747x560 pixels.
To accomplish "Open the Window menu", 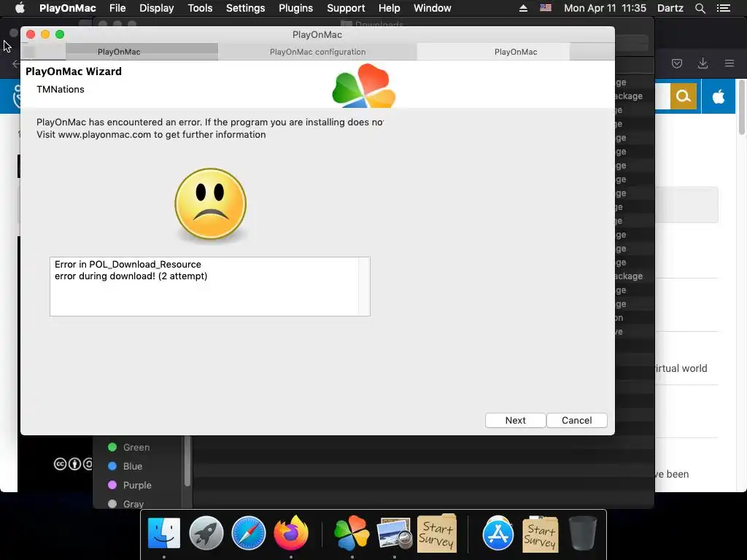I will point(432,8).
